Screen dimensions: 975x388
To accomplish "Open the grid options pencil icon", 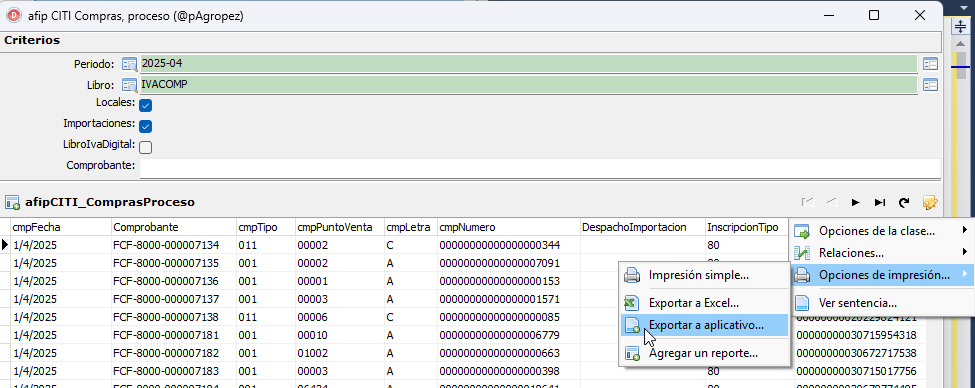I will click(x=930, y=202).
